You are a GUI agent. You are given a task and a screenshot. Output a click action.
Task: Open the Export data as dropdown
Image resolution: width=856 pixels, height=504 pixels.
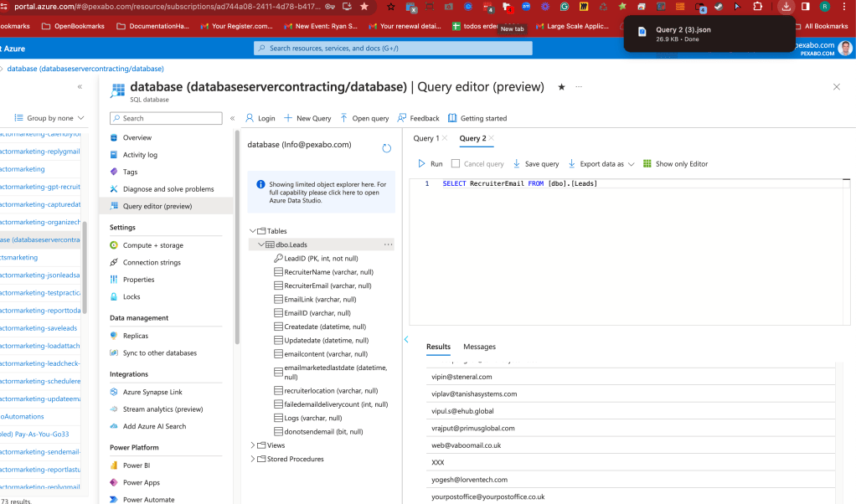601,163
